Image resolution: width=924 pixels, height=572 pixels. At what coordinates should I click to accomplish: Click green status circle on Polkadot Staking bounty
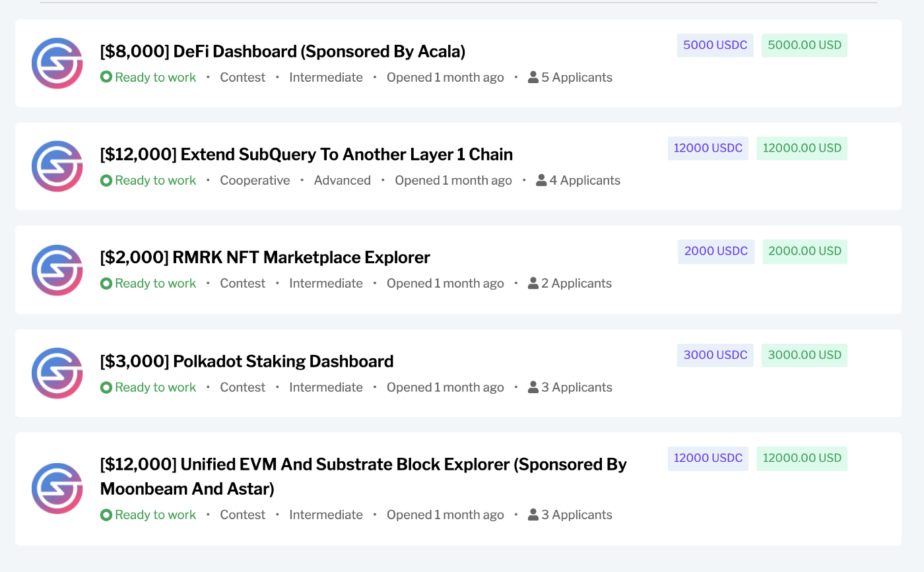106,388
